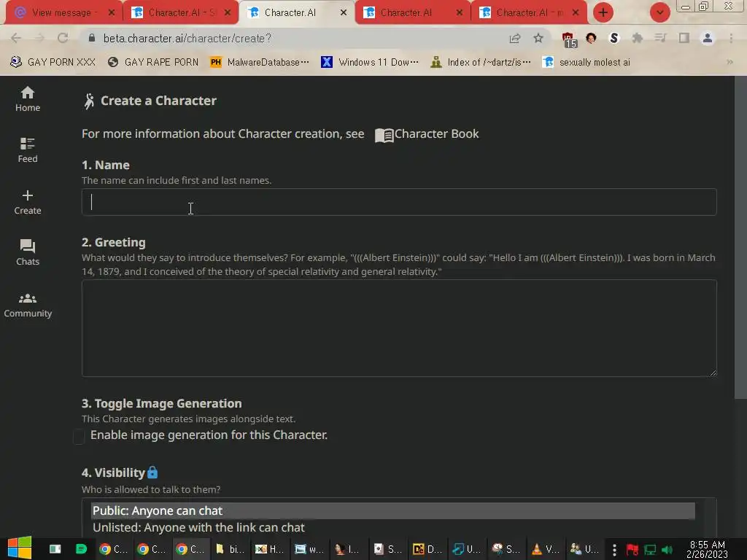Open the uBlock extension icon showing 15
The image size is (747, 560).
569,39
